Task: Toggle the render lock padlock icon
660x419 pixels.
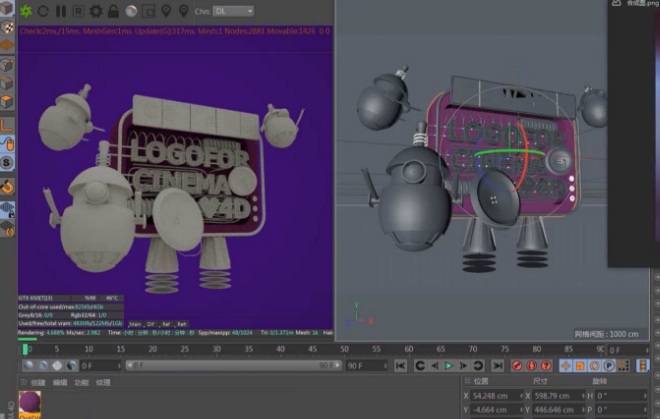Action: coord(113,12)
